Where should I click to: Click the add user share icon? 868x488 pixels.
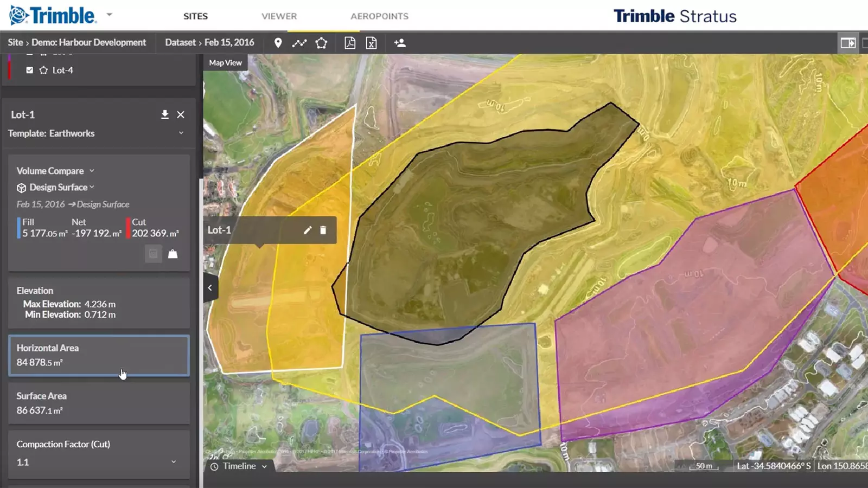tap(400, 43)
